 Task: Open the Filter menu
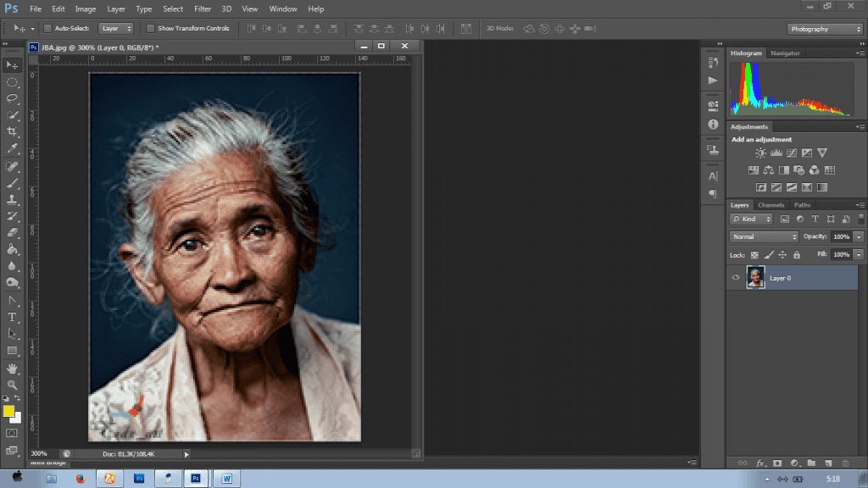[203, 8]
